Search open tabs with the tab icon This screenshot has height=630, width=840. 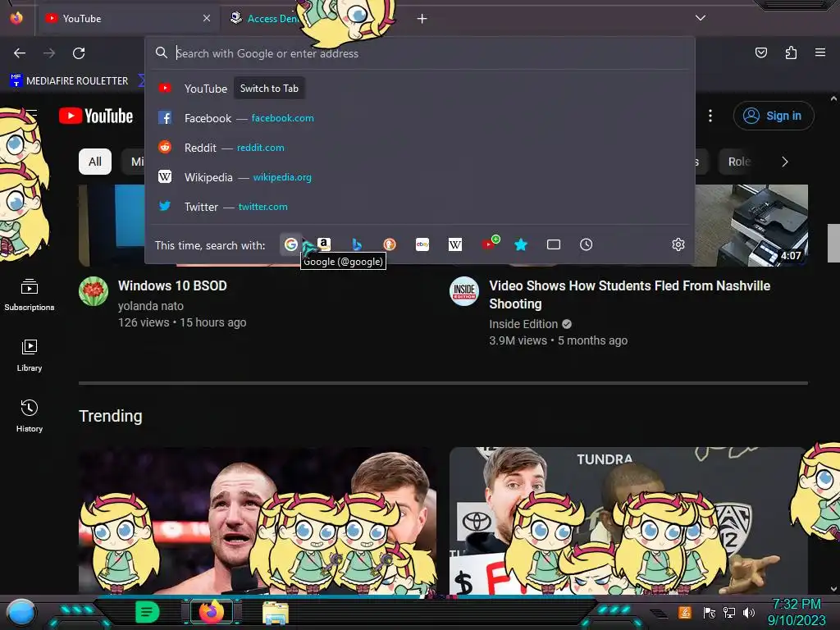point(554,244)
